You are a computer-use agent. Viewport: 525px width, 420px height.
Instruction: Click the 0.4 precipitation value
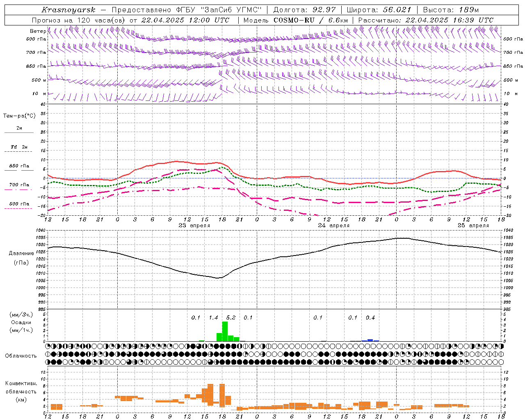tap(370, 318)
